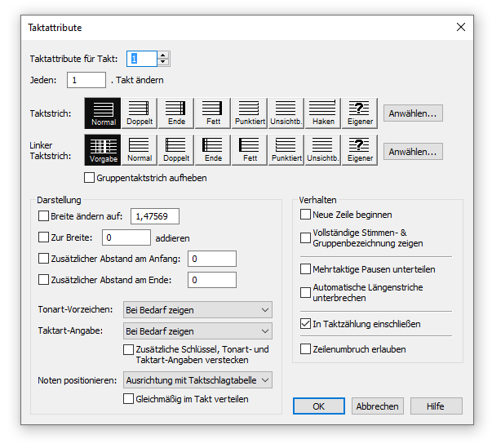Check Zusätzlicher Abstand am Anfang

[43, 259]
